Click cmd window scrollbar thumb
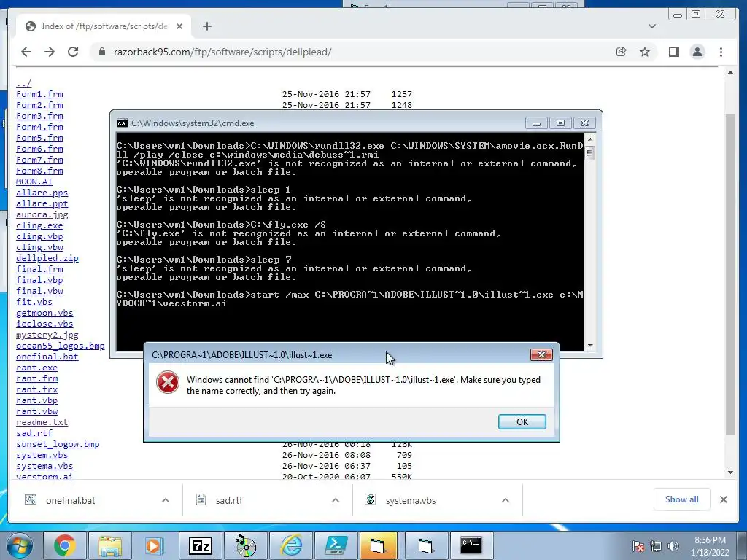This screenshot has width=747, height=560. pos(589,153)
